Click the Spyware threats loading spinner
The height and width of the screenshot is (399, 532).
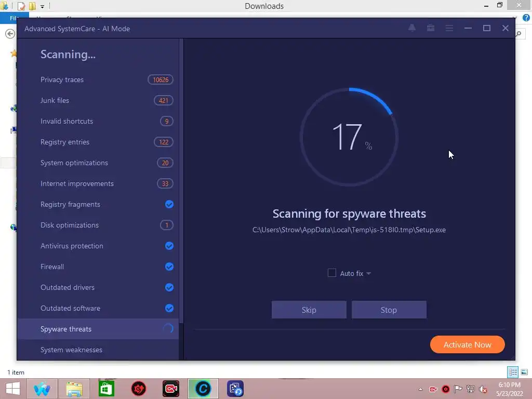coord(168,328)
